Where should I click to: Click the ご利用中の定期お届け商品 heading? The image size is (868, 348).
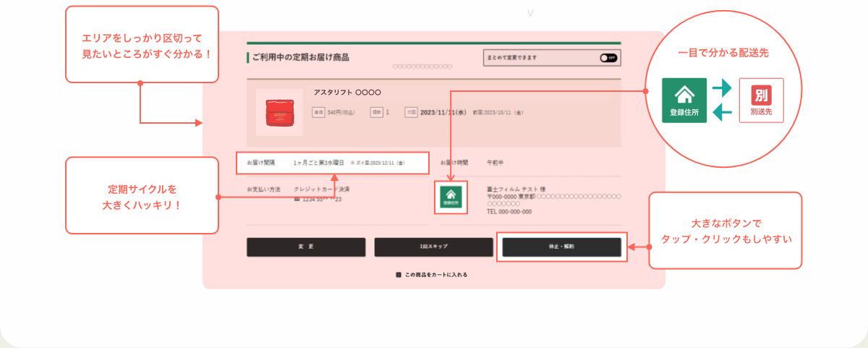click(300, 57)
